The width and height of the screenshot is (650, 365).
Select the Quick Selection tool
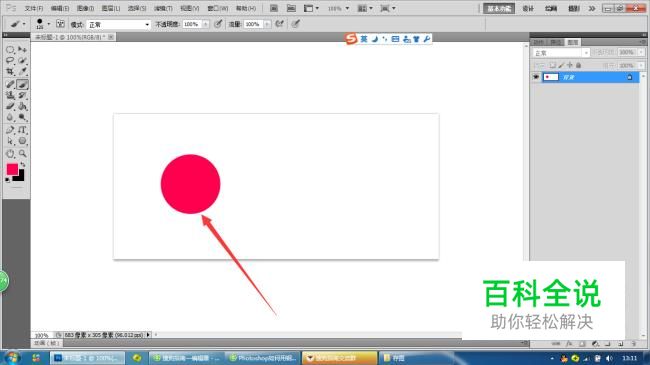[x=22, y=61]
